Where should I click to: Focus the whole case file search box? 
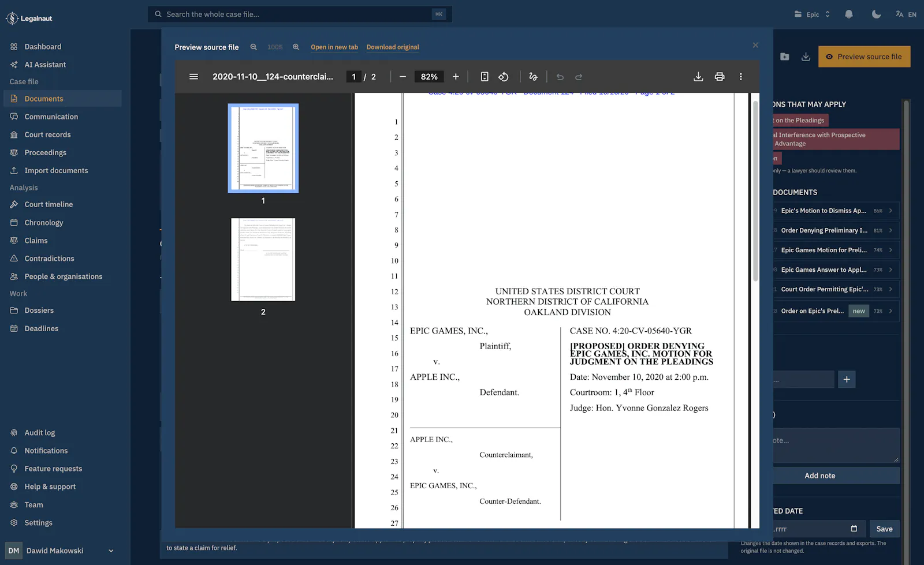tap(300, 14)
